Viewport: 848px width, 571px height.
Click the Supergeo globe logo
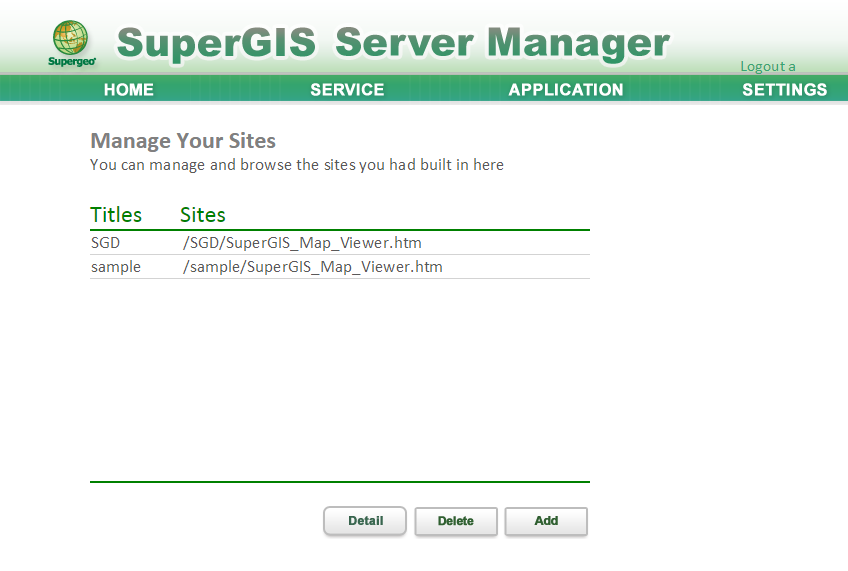[70, 38]
